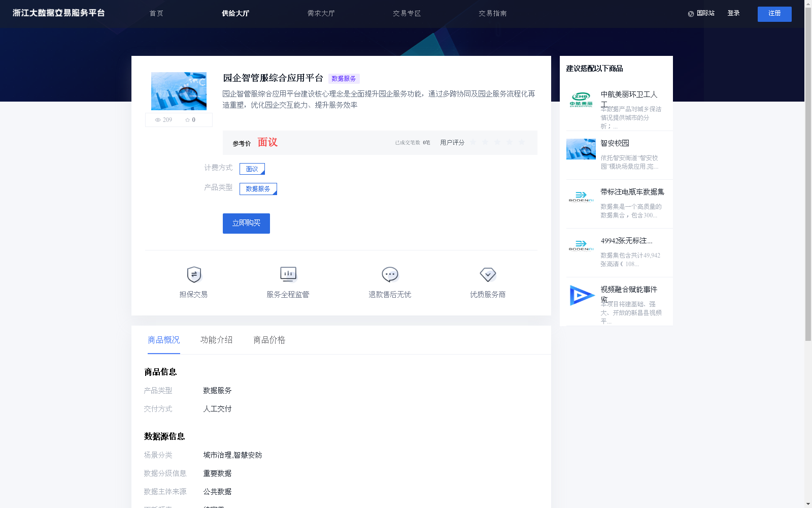The image size is (812, 508).
Task: Click the BODENAI logo beside 带标注电瓶车数据集
Action: (x=581, y=197)
